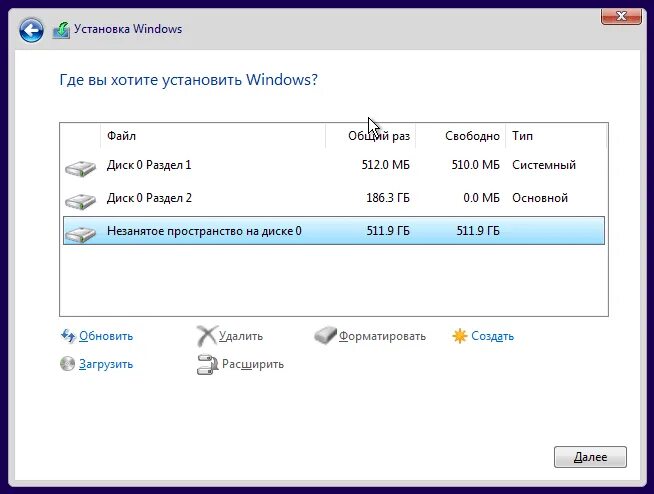Click the Удалить delete link
The image size is (654, 494).
[x=241, y=336]
